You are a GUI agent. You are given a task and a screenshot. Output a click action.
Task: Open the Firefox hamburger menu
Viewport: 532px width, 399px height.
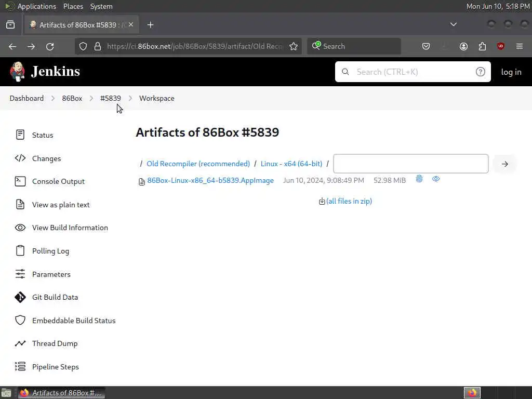pyautogui.click(x=520, y=46)
